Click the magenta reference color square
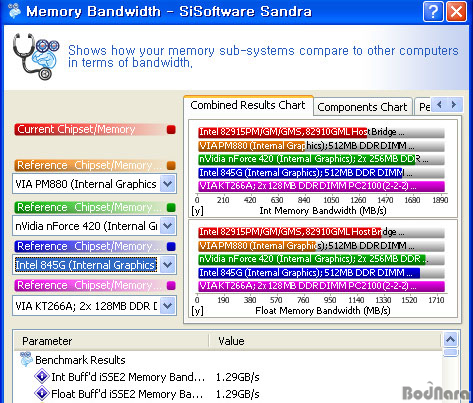473x403 pixels. 171,286
